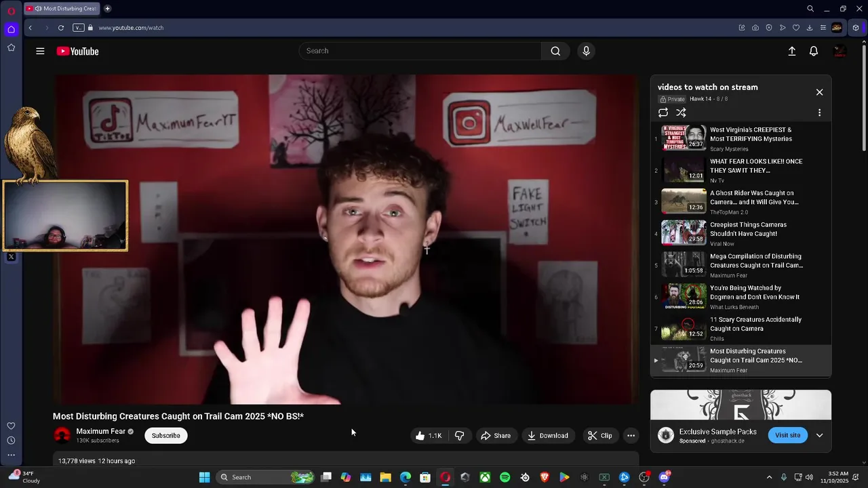The width and height of the screenshot is (868, 488).
Task: Open more actions menu below the video
Action: coord(631,436)
